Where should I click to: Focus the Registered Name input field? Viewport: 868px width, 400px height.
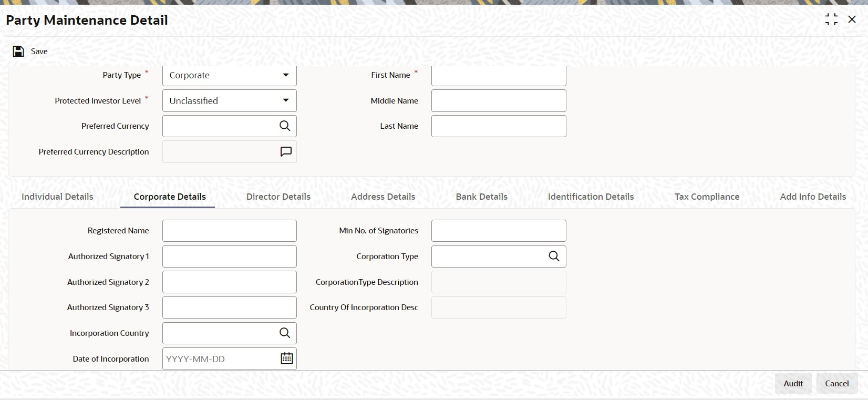pyautogui.click(x=230, y=231)
